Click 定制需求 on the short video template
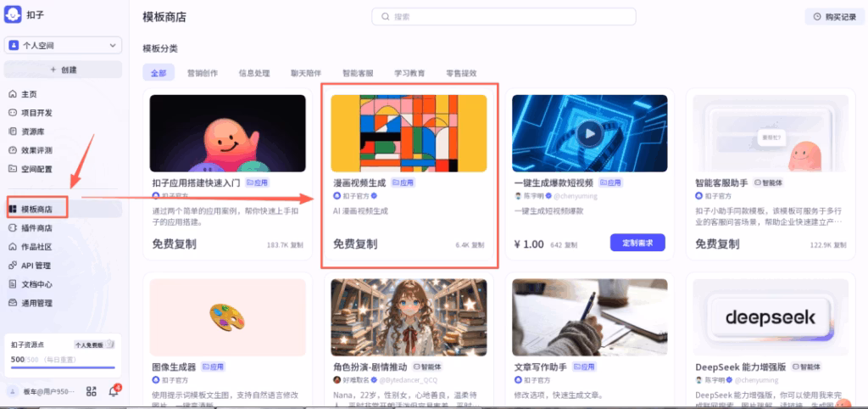 [637, 243]
